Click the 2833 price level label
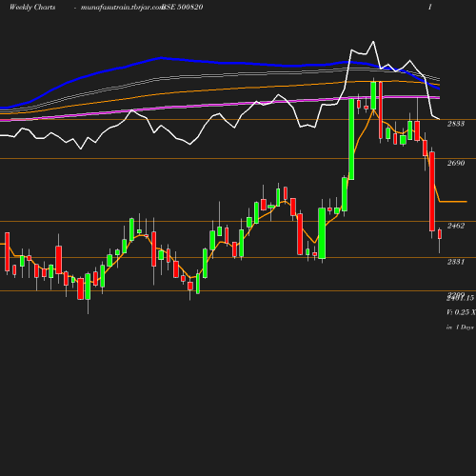 [456, 124]
